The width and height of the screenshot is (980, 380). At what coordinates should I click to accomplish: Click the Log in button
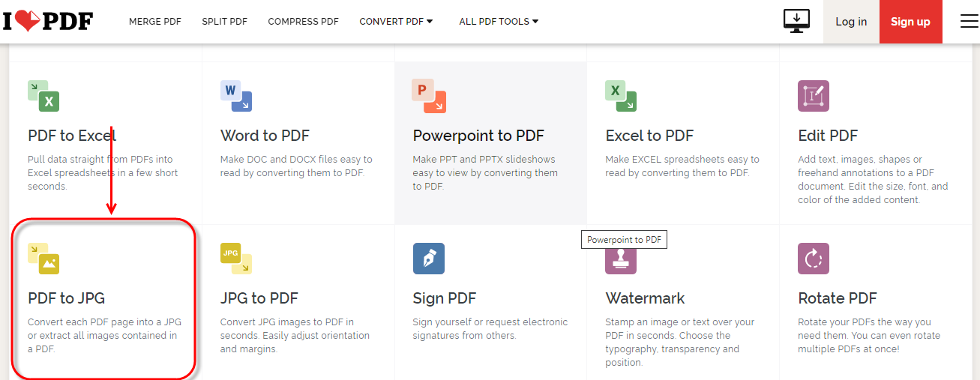[851, 22]
